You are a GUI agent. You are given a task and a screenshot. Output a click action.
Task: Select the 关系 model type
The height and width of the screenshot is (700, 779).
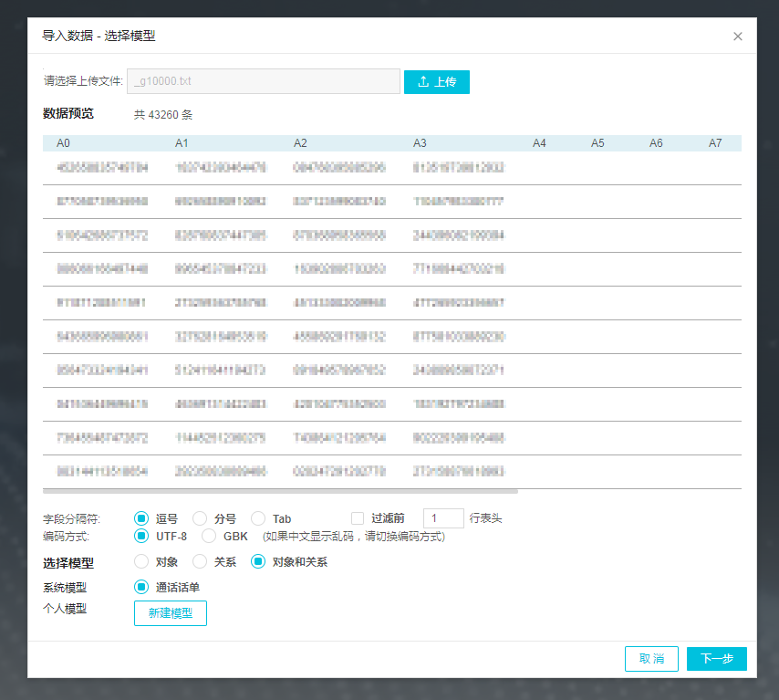(200, 562)
